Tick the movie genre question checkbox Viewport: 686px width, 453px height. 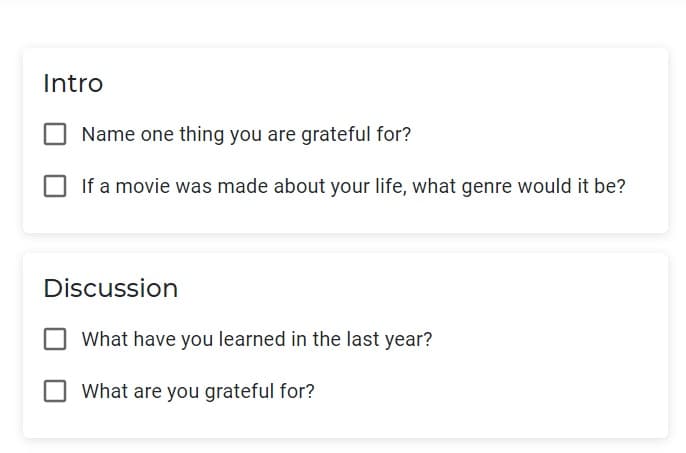click(x=55, y=186)
